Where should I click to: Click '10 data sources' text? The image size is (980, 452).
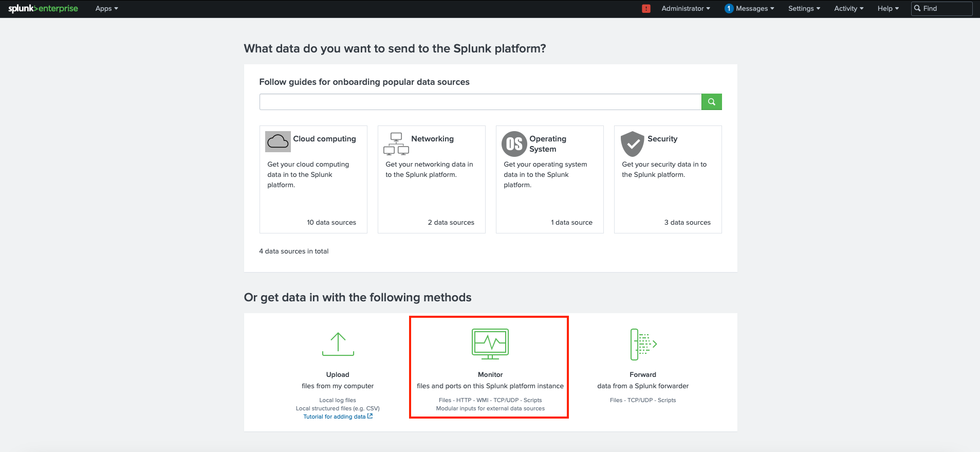(x=331, y=223)
